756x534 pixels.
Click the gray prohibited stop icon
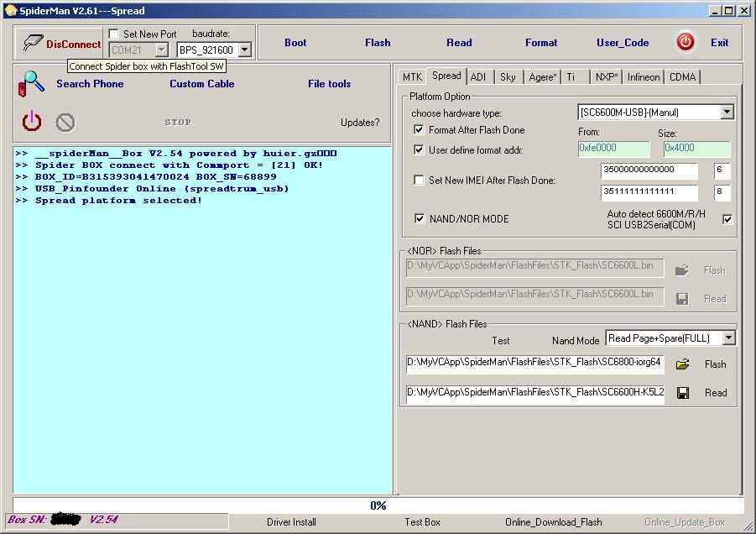pos(65,123)
